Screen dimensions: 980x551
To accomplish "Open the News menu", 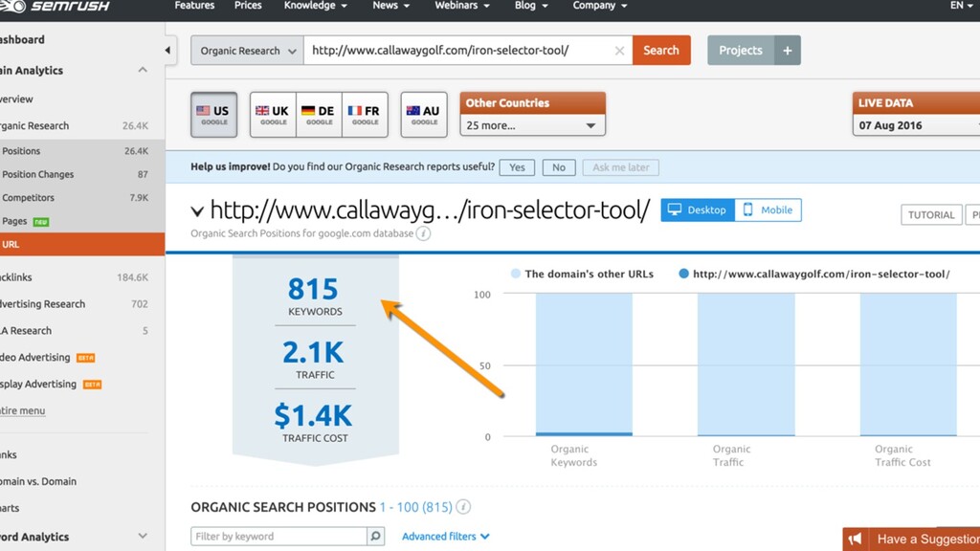I will point(390,6).
